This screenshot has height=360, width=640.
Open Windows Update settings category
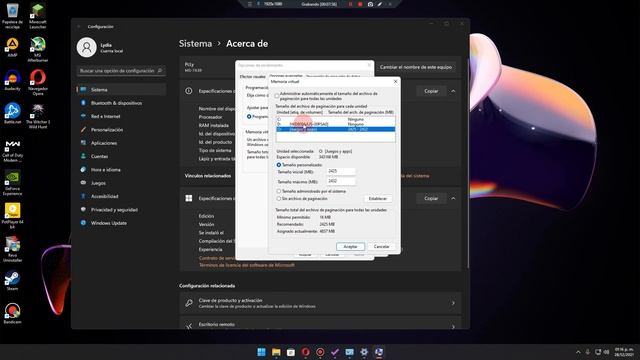pyautogui.click(x=121, y=223)
